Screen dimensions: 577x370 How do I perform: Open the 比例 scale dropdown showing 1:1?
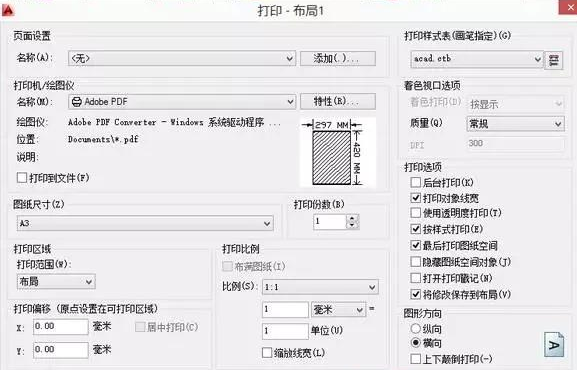tap(320, 287)
